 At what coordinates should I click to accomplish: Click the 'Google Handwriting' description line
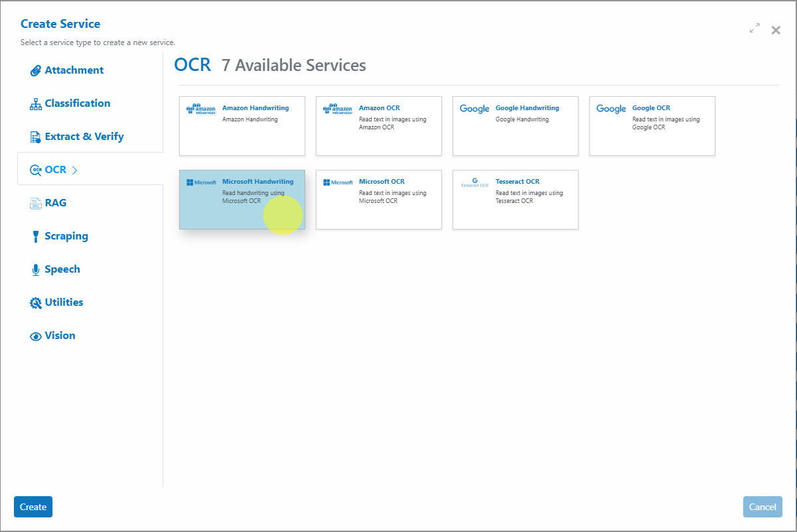tap(522, 119)
